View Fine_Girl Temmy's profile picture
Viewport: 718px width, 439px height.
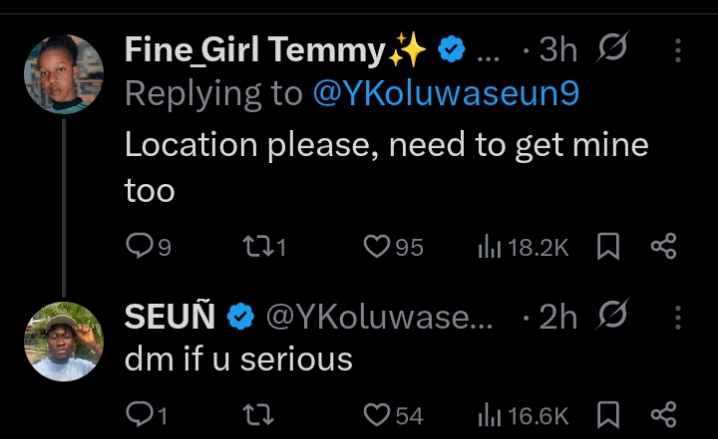click(64, 74)
